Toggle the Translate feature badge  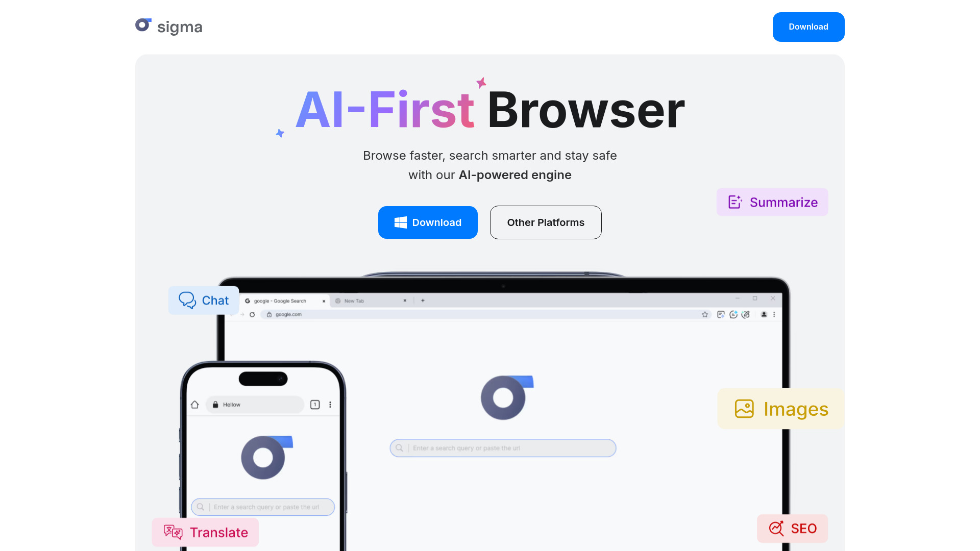coord(205,532)
